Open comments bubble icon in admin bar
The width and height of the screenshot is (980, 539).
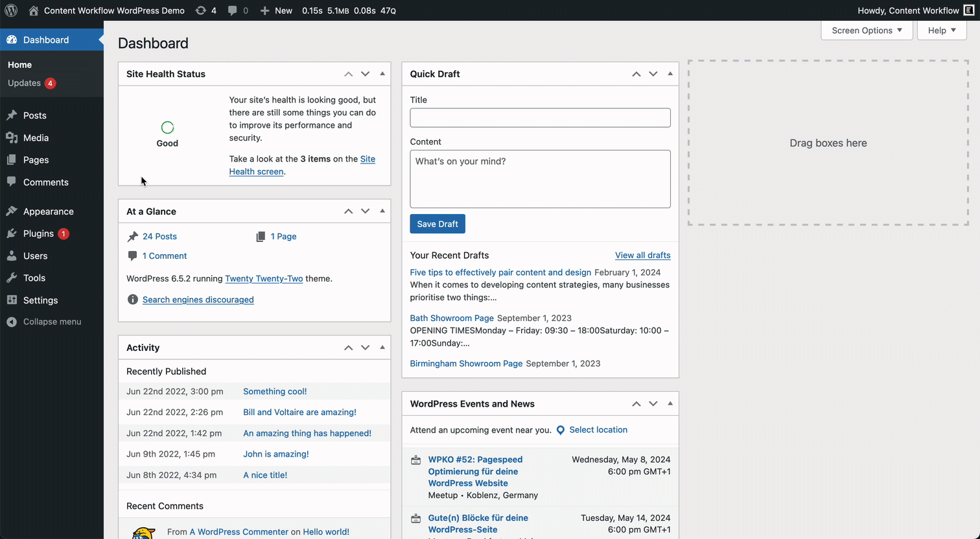coord(232,10)
